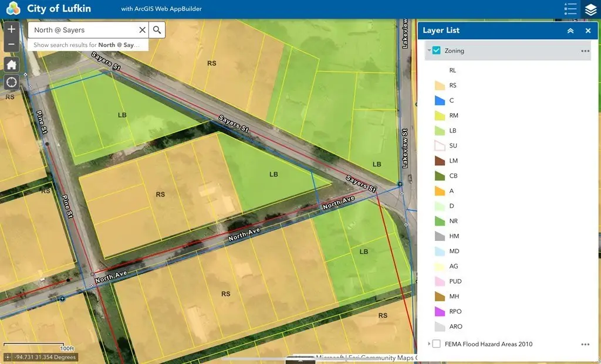Collapse the Layer List panel
Viewport: 601px width, 364px height.
[570, 30]
